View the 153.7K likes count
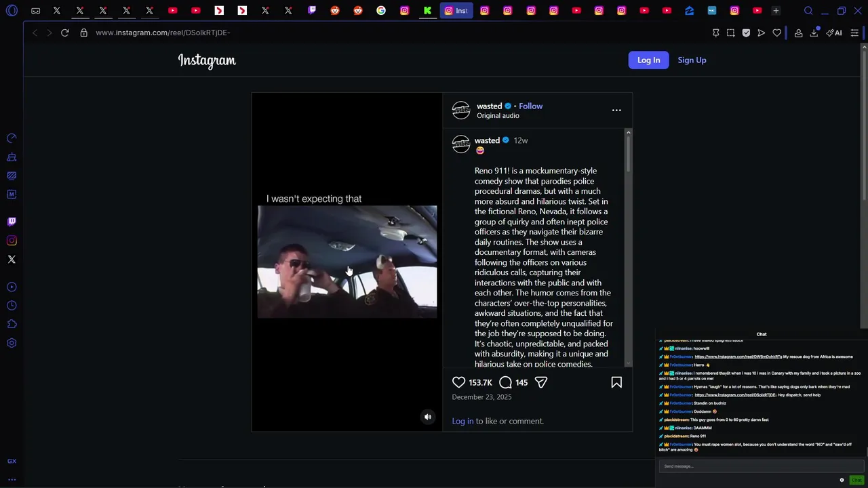Screen dimensions: 868x488 pyautogui.click(x=480, y=383)
